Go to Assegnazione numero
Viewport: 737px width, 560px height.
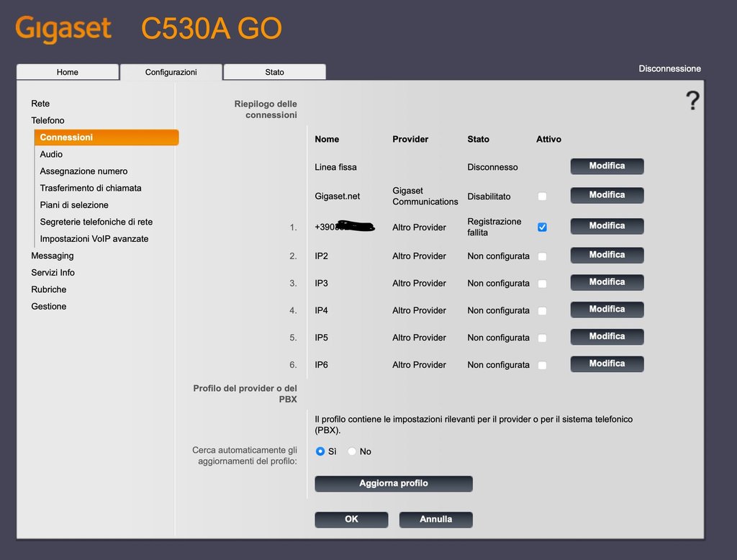pyautogui.click(x=83, y=171)
